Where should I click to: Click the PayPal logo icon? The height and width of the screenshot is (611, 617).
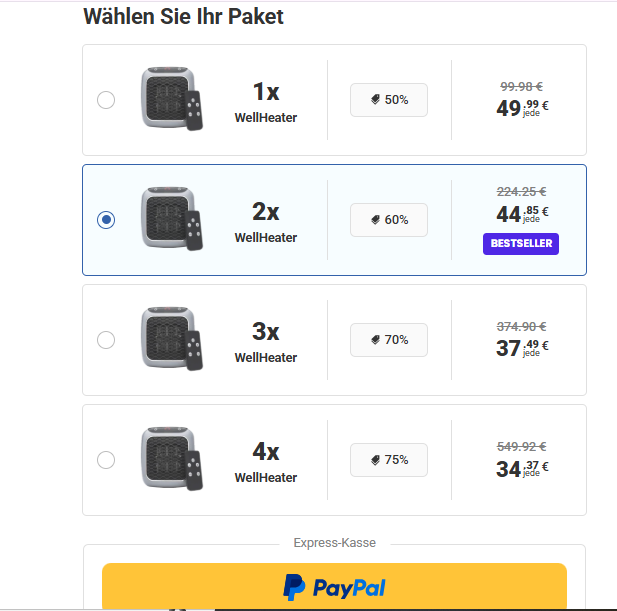293,587
